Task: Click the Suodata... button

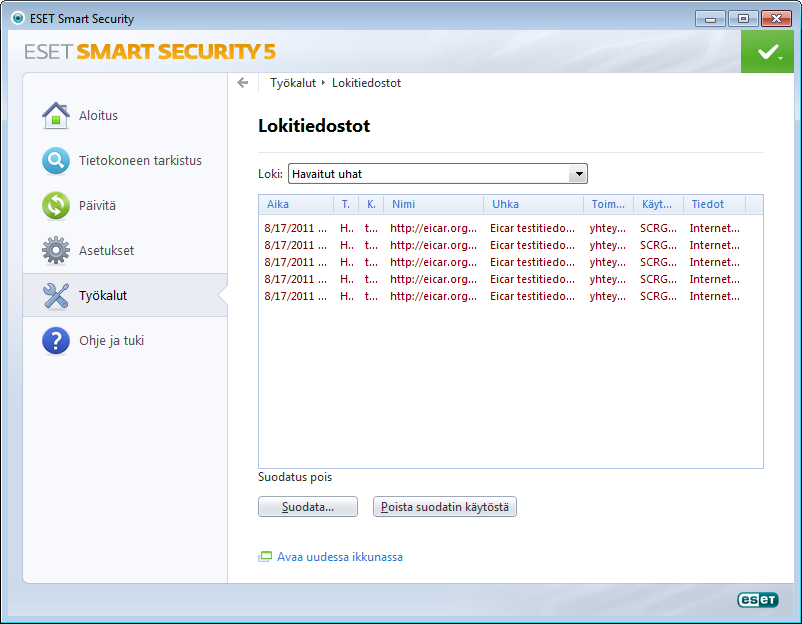Action: pyautogui.click(x=308, y=507)
